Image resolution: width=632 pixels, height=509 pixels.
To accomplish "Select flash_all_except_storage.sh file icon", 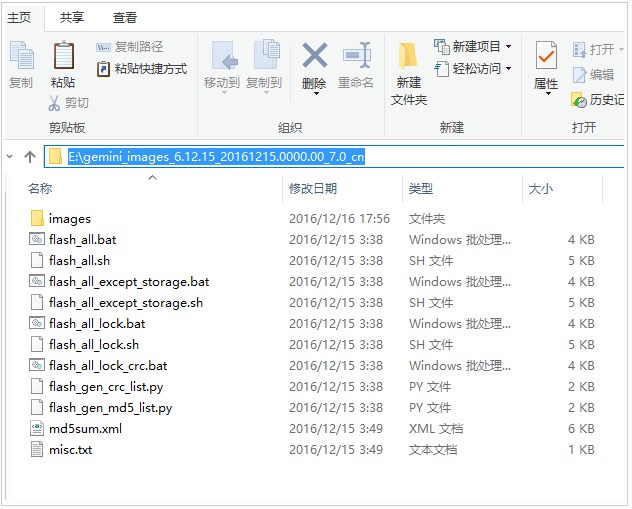I will (37, 302).
